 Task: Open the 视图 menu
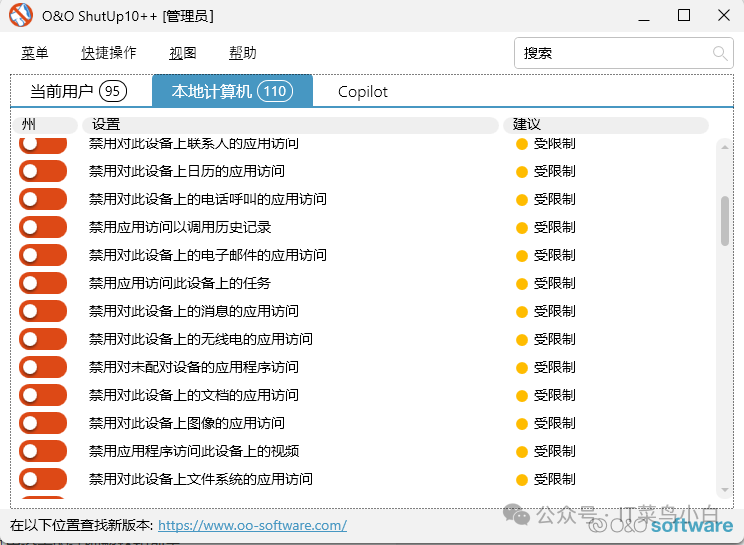coord(183,53)
